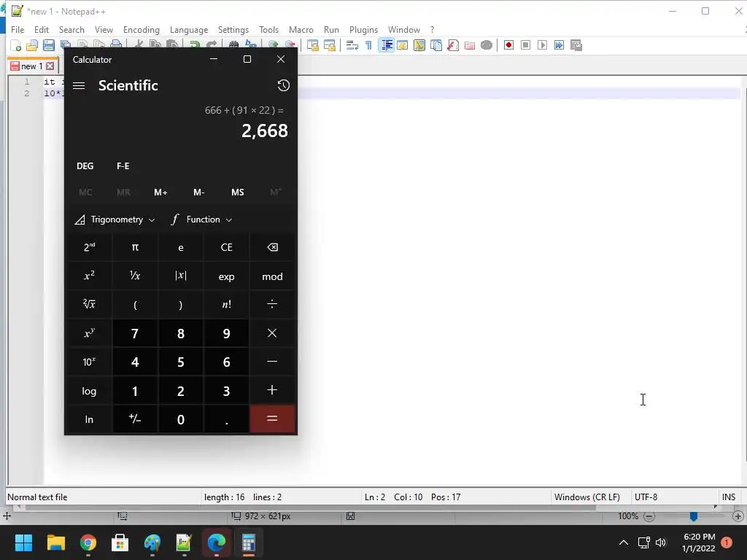Store value with MS button

tap(237, 192)
